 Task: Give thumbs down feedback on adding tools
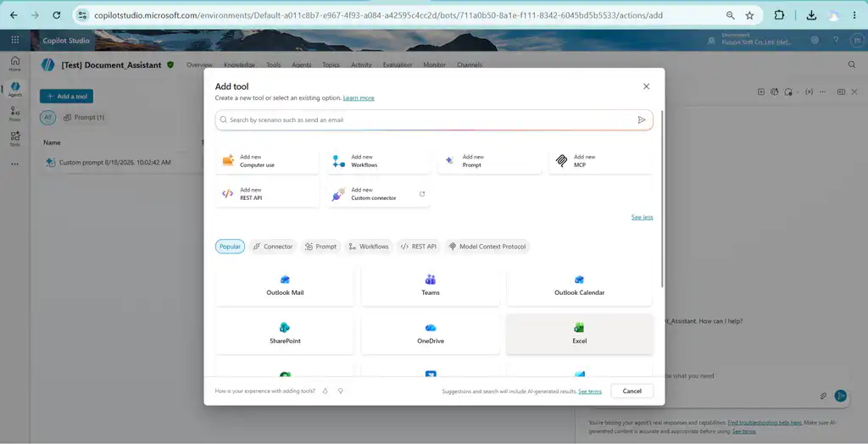(341, 391)
